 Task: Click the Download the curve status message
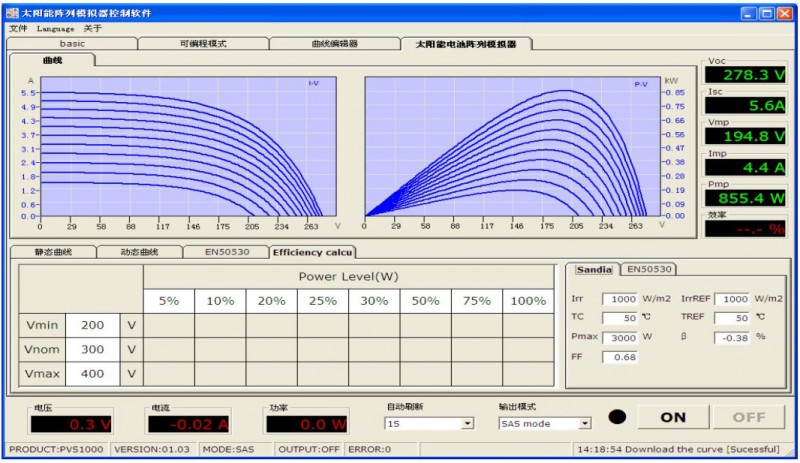(679, 450)
